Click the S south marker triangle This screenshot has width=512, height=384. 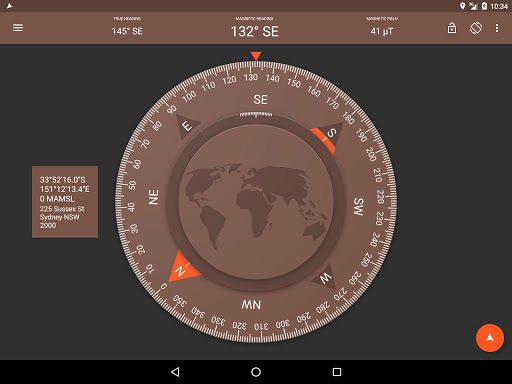(x=328, y=137)
